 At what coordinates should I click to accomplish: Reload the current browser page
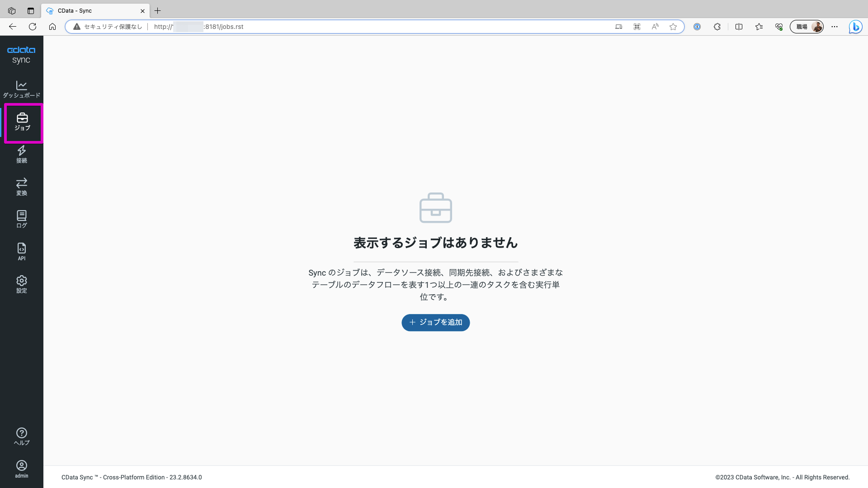(33, 27)
